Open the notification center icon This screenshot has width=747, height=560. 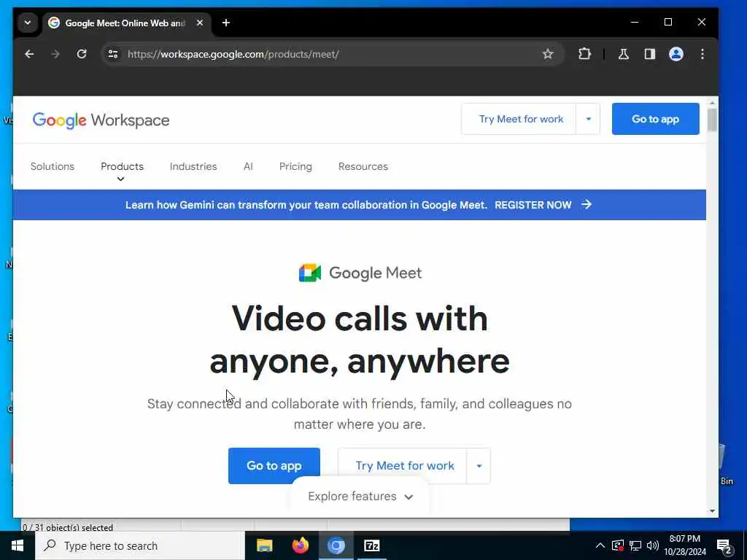[x=724, y=546]
